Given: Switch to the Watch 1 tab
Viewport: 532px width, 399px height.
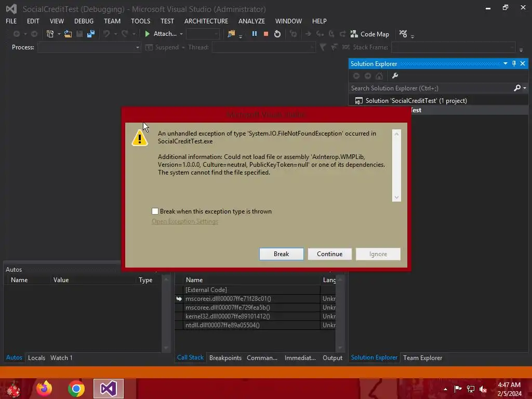Looking at the screenshot, I should [61, 357].
